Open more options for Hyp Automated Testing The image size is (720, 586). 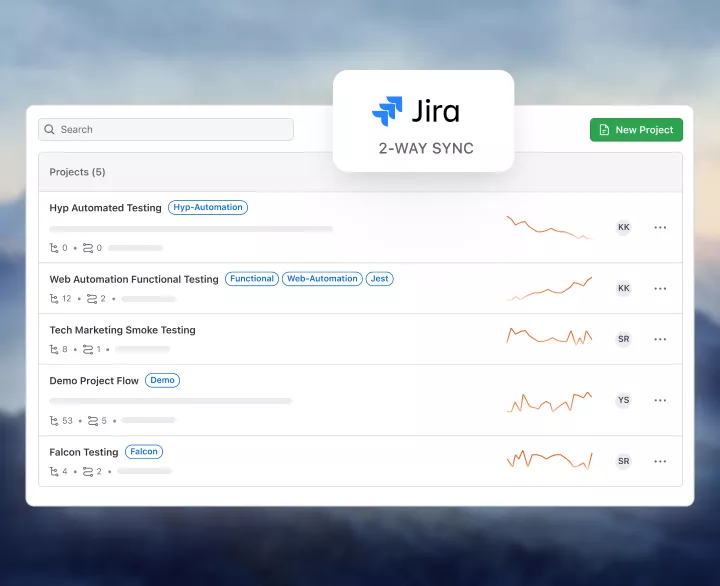[660, 227]
